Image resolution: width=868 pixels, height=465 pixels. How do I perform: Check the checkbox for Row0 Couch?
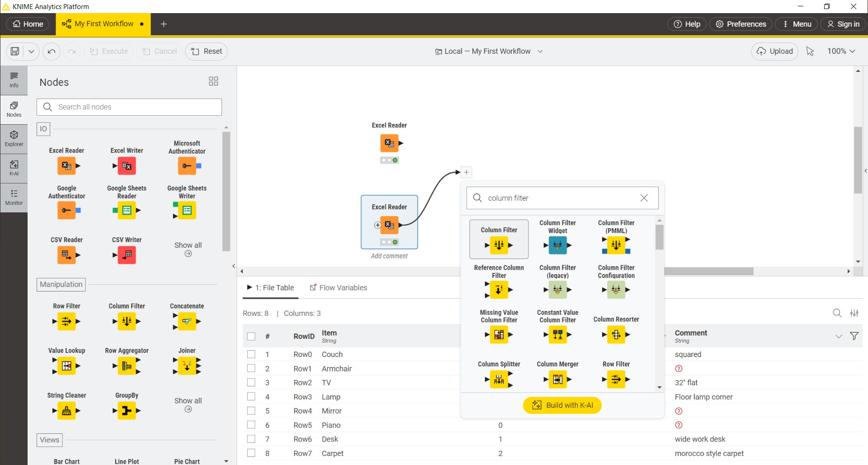251,354
